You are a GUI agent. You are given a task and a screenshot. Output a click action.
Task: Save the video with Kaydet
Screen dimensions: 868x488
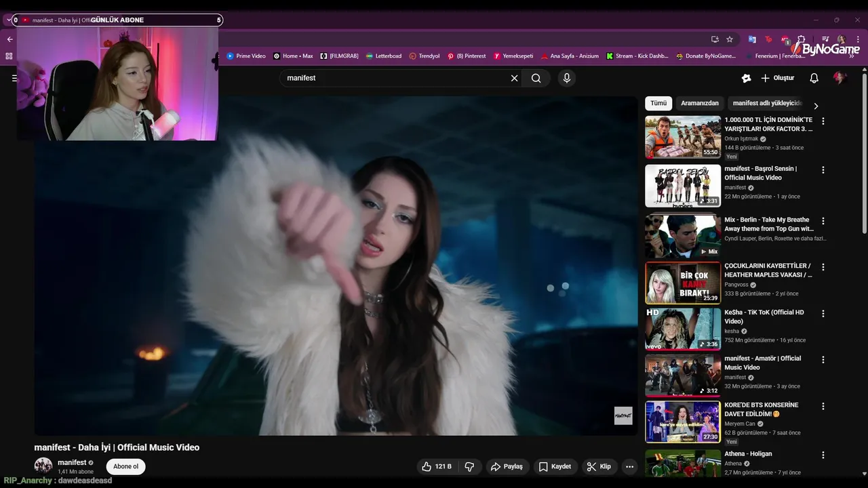pos(555,466)
